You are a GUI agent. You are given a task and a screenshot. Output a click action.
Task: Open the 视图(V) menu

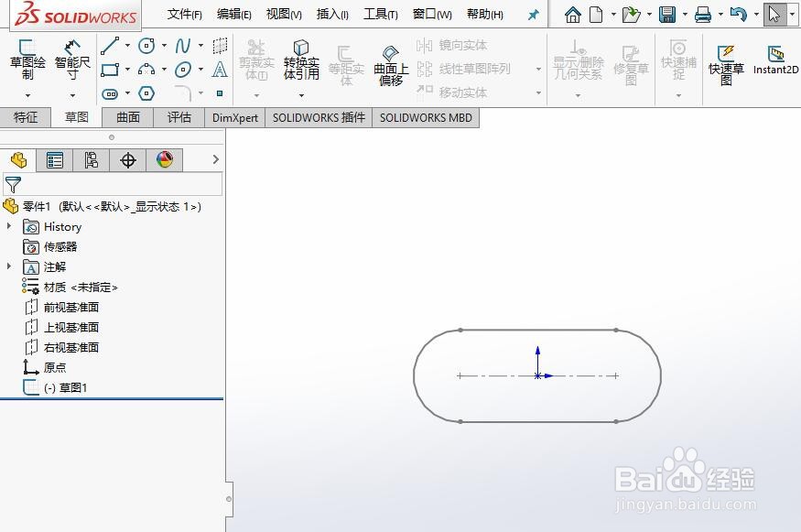pyautogui.click(x=284, y=15)
